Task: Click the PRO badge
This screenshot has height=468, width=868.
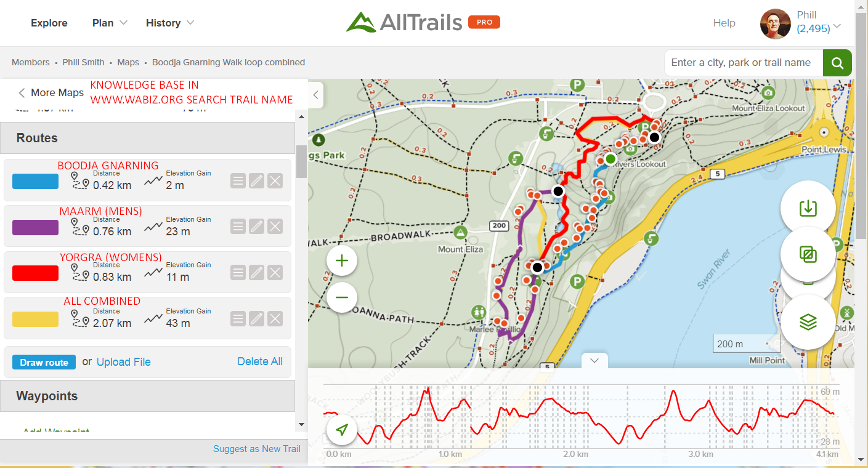Action: [x=484, y=22]
